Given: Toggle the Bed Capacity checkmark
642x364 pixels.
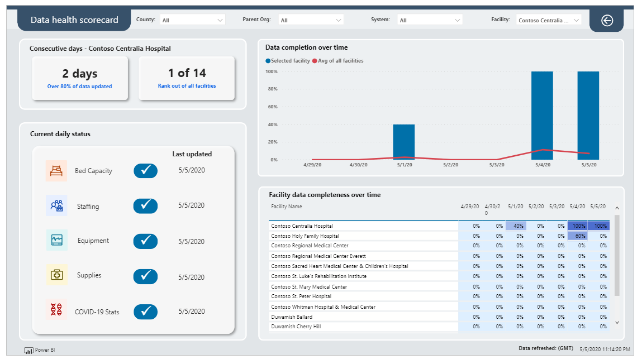Looking at the screenshot, I should click(145, 170).
